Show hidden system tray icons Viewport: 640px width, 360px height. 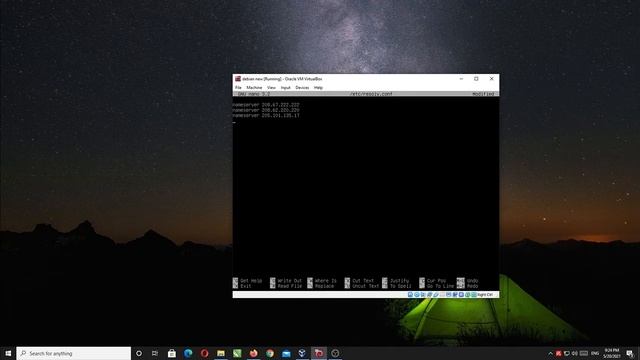[x=550, y=353]
